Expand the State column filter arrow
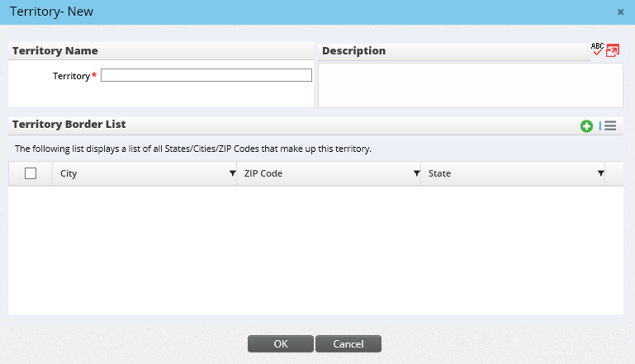 [x=599, y=174]
